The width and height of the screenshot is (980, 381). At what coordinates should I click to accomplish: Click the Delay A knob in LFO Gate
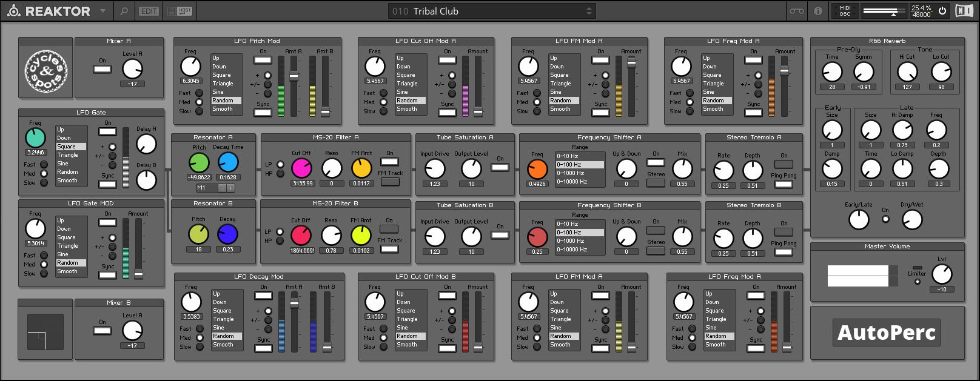tap(146, 144)
